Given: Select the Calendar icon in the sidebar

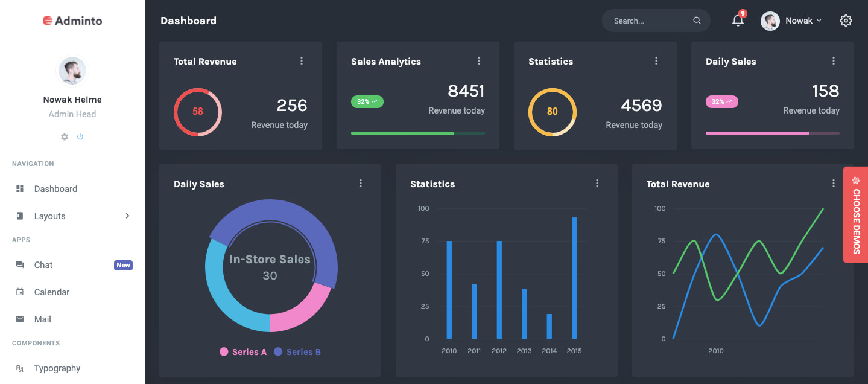Looking at the screenshot, I should click(x=20, y=292).
